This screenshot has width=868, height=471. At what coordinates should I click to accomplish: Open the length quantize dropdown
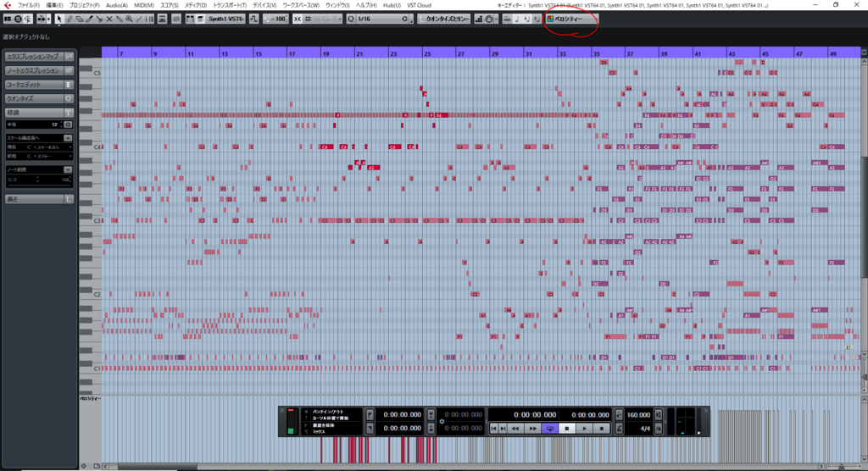444,19
